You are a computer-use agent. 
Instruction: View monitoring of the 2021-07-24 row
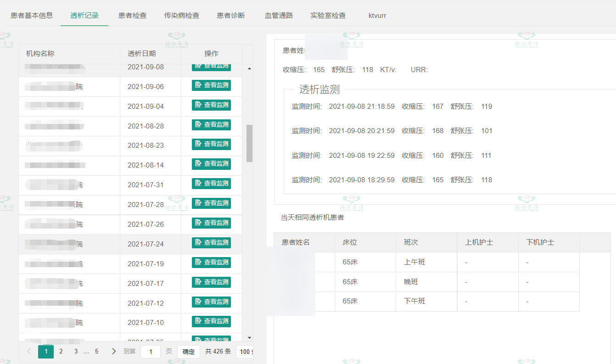(211, 243)
